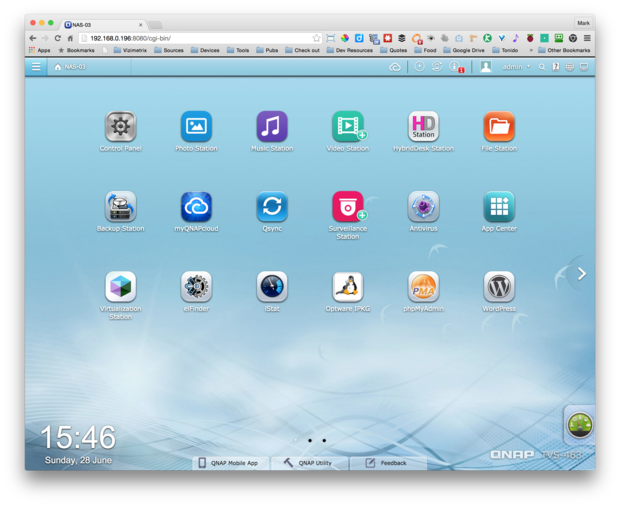Viewport: 620px width, 506px height.
Task: Click the address bar URL field
Action: pyautogui.click(x=200, y=38)
